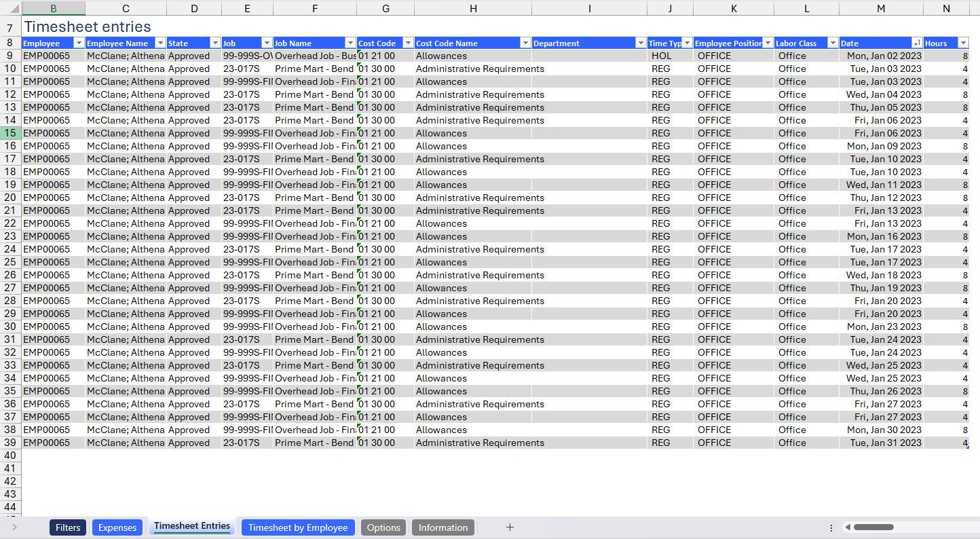Open the Date column sort and filter dropdown
Screen dimensions: 980x539
point(917,42)
